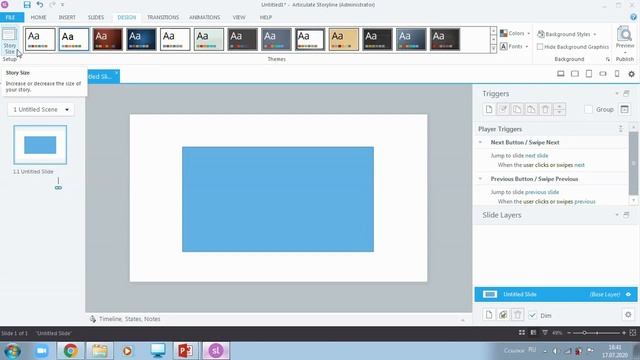Viewport: 640px width, 360px height.
Task: Launch Chrome from the taskbar
Action: 71,351
